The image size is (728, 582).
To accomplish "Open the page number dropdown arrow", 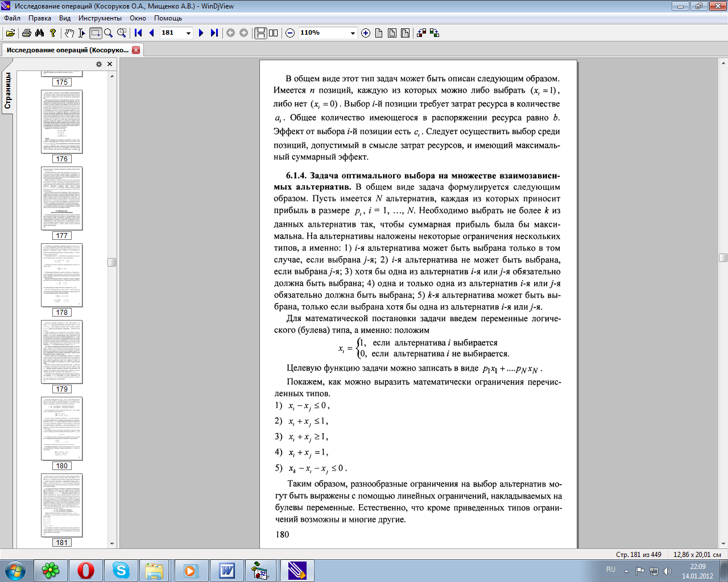I will tap(189, 33).
